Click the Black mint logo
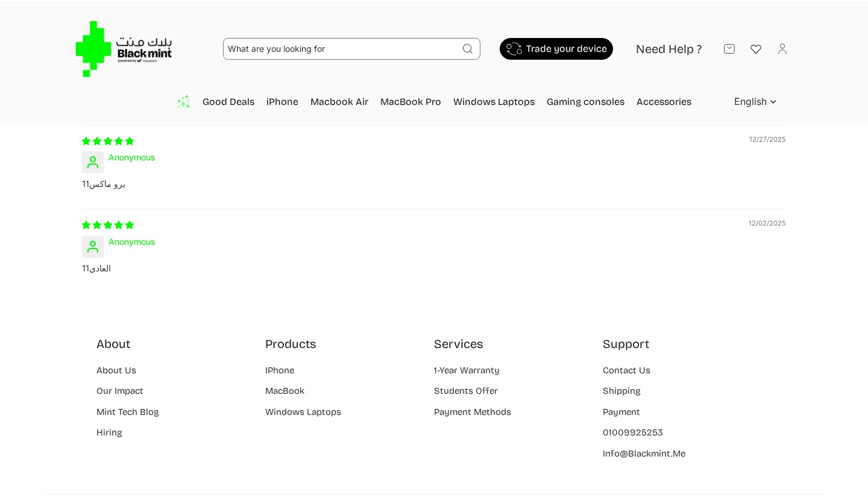 [124, 49]
